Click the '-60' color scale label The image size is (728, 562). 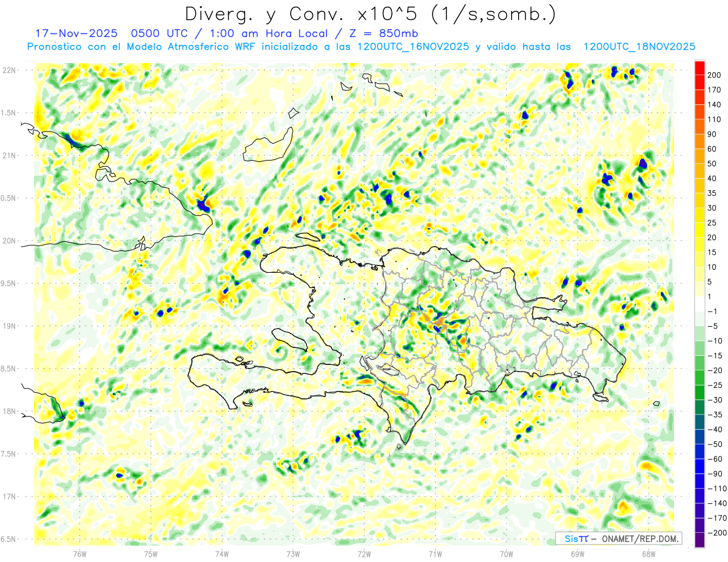click(716, 460)
